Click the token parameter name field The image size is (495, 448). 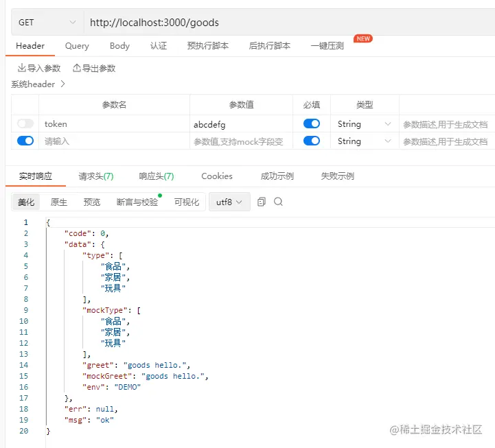point(114,123)
